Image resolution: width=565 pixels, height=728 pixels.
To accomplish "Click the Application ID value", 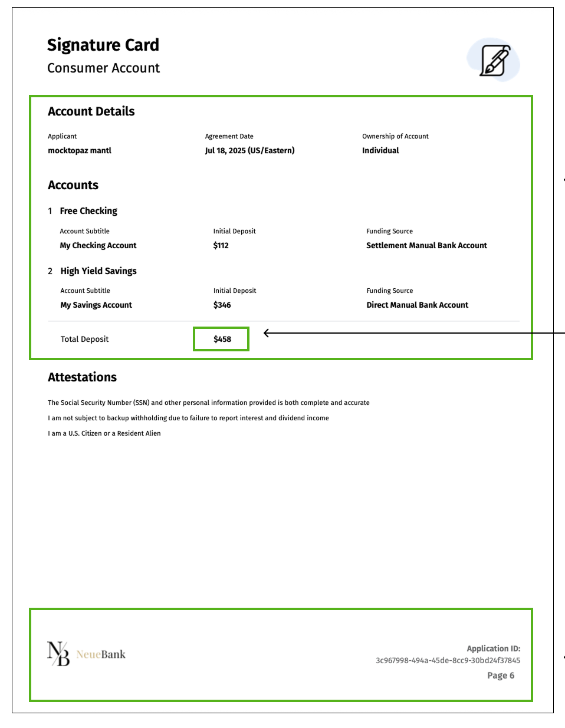I will point(448,660).
